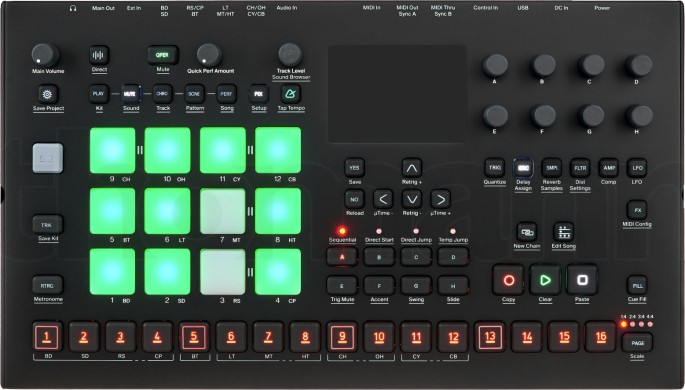Activate step trig 1 BD
Viewport: 685px width, 390px height.
point(47,337)
